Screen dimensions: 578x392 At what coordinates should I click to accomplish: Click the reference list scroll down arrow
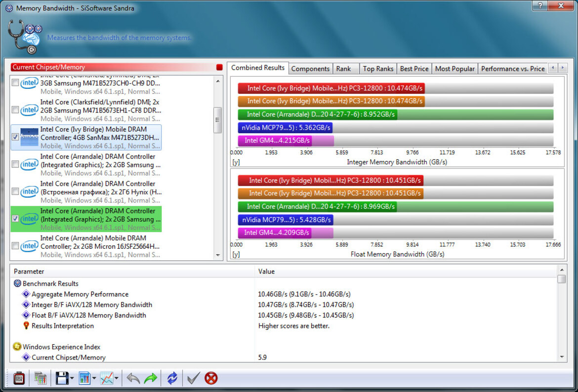tap(217, 255)
